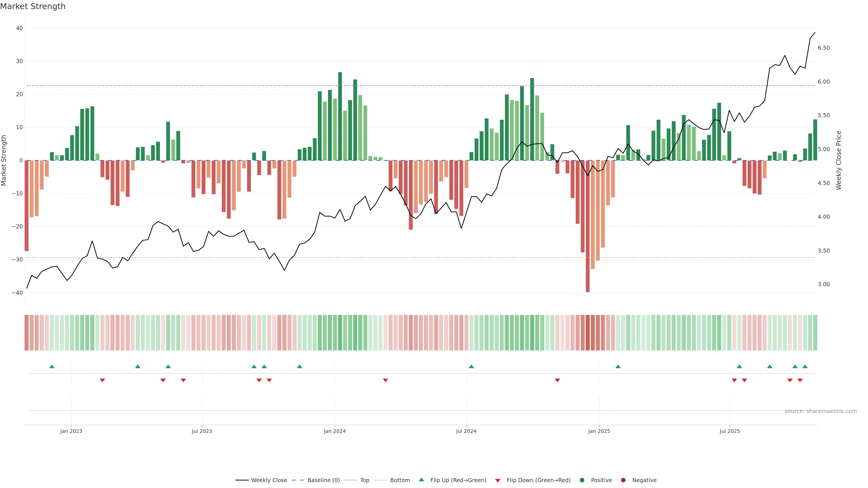The height and width of the screenshot is (488, 868).
Task: Click the source: sharemaestro.com text
Action: pos(821,411)
